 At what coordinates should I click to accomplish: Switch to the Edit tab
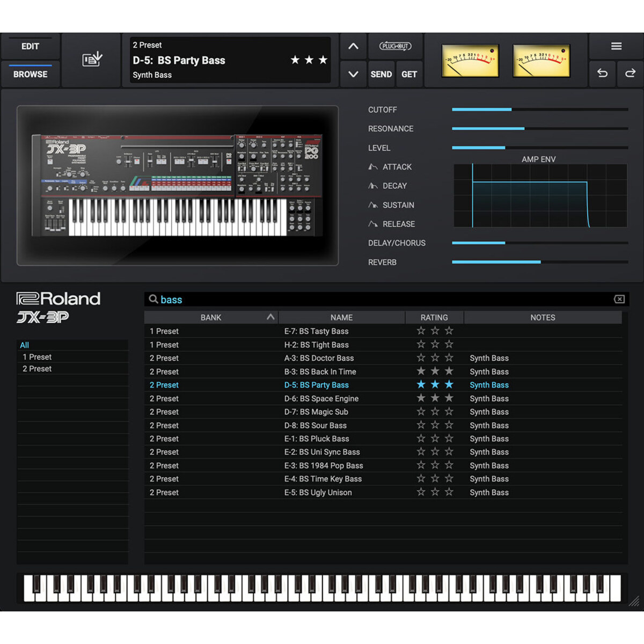pos(30,47)
